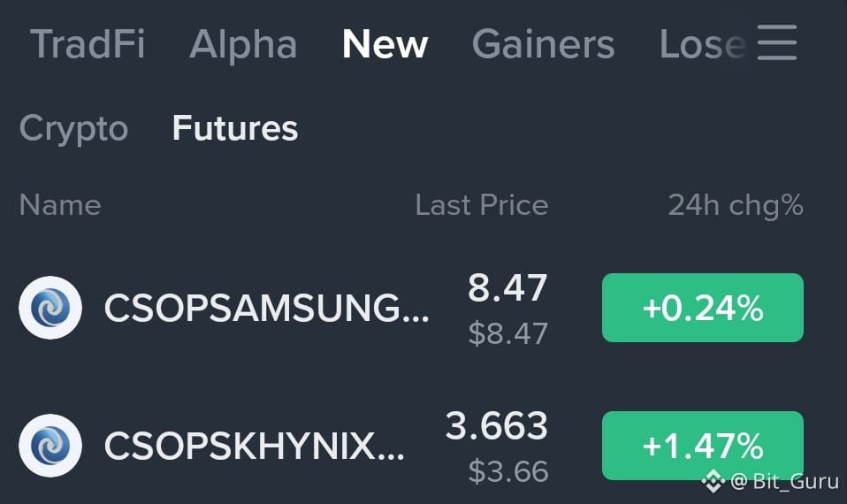Toggle the +0.24% change badge
Viewport: 847px width, 504px height.
pyautogui.click(x=703, y=308)
